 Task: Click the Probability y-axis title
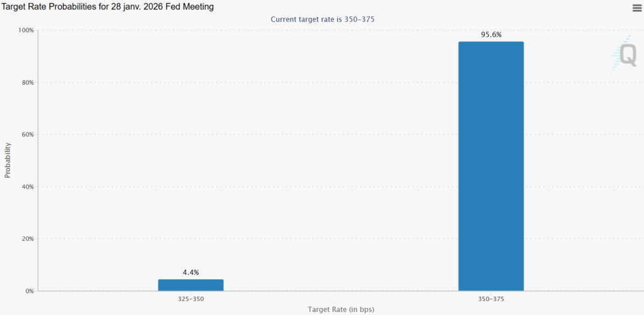(8, 160)
